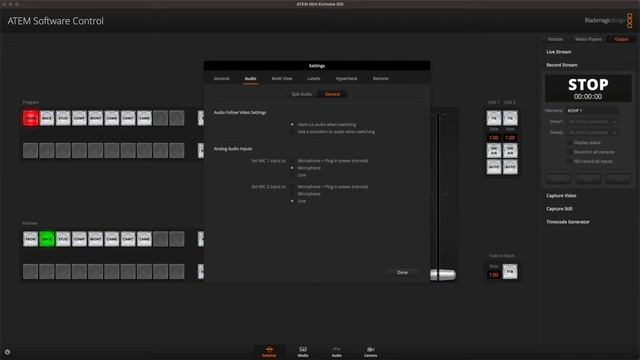Click the Filename input field in Record Stream
Screen dimensions: 640x360
(592, 111)
